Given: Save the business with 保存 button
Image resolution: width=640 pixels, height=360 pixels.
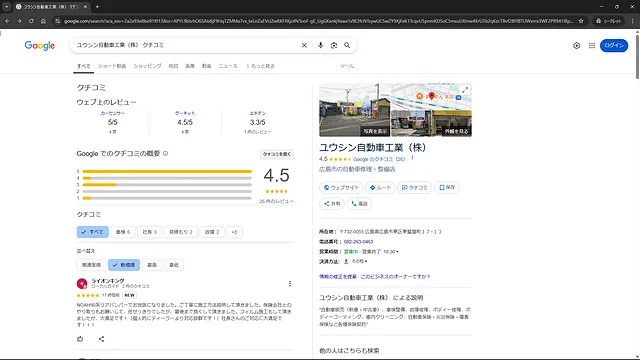Looking at the screenshot, I should pyautogui.click(x=447, y=187).
